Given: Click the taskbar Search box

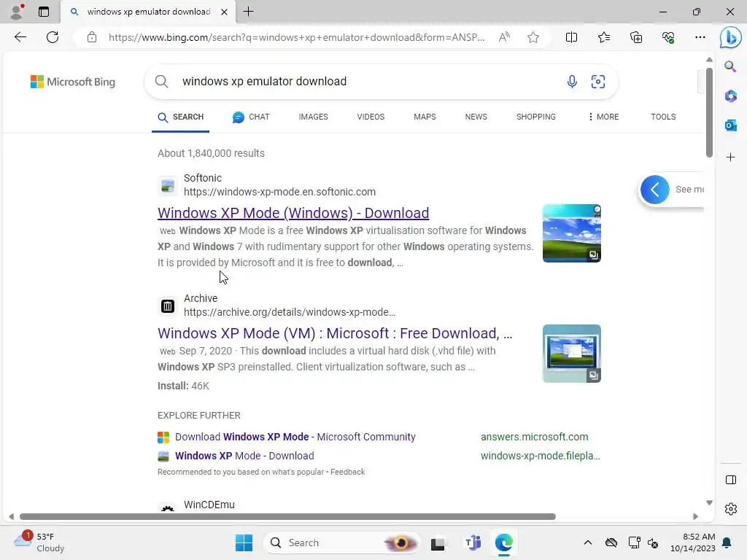Looking at the screenshot, I should (x=341, y=542).
